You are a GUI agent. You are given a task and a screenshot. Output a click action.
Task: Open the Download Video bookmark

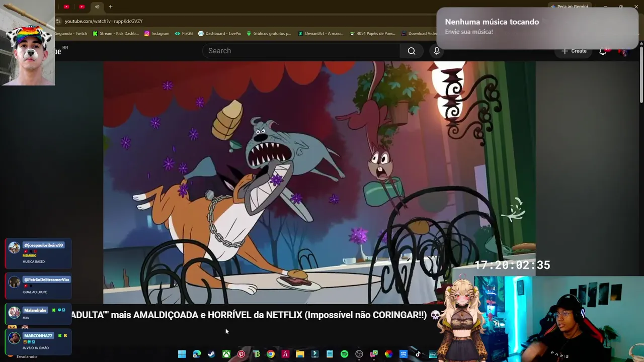click(x=419, y=34)
